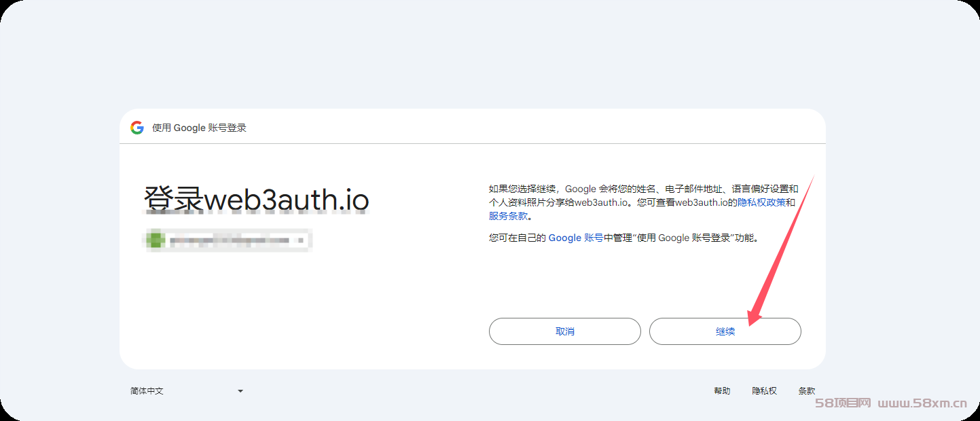The image size is (980, 421).
Task: Click the Google logo icon
Action: click(x=137, y=128)
